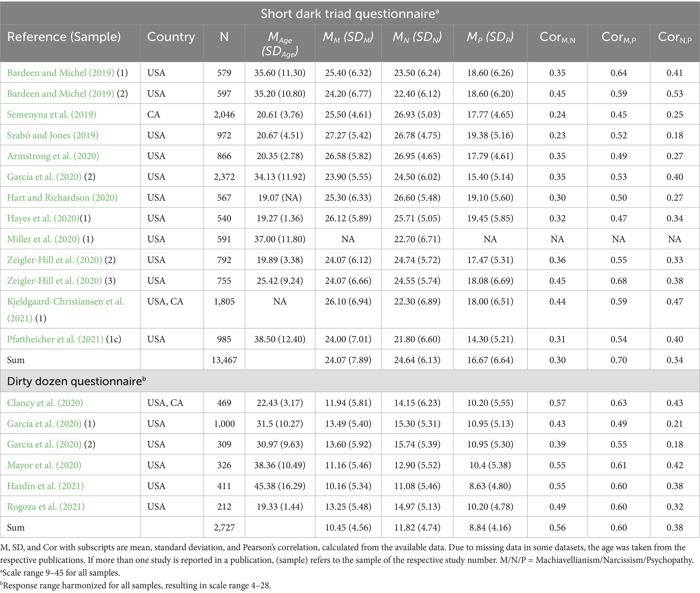700x593 pixels.
Task: Open the Hardin et al. (2021) citation
Action: pyautogui.click(x=46, y=486)
